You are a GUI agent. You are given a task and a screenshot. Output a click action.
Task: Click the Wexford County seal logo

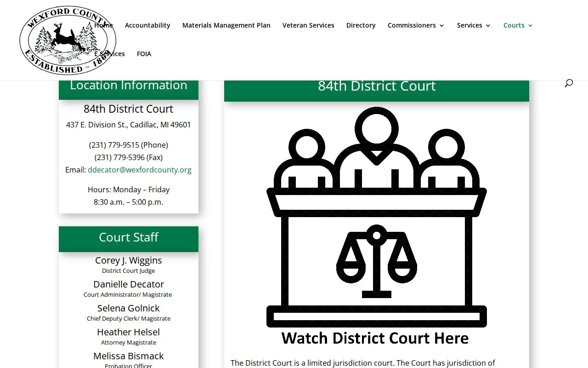coord(68,40)
